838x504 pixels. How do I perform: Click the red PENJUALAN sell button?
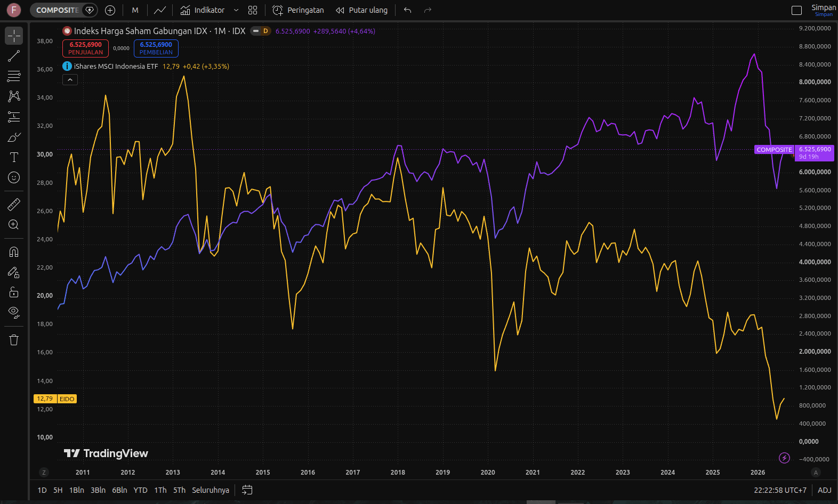(85, 48)
